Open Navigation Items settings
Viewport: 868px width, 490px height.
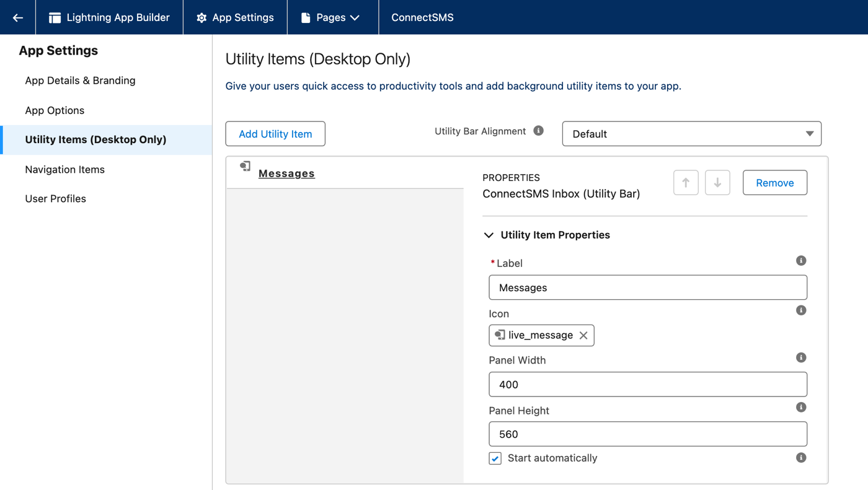(64, 170)
